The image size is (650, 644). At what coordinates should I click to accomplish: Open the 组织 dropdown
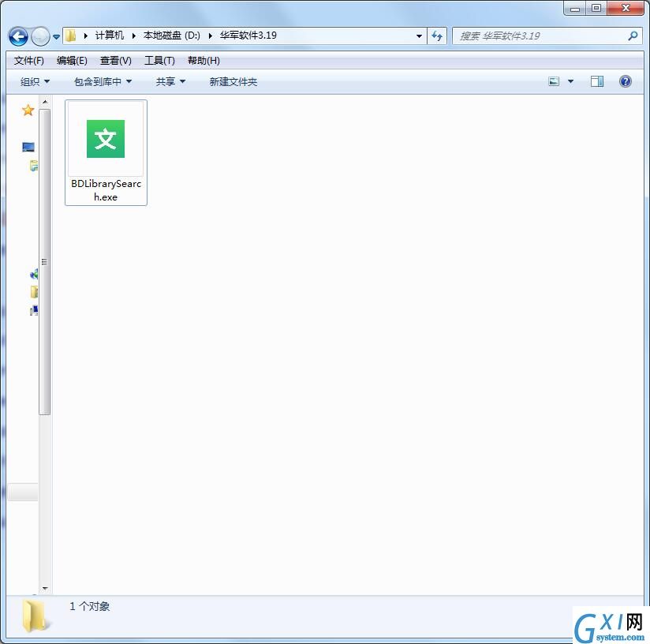35,82
